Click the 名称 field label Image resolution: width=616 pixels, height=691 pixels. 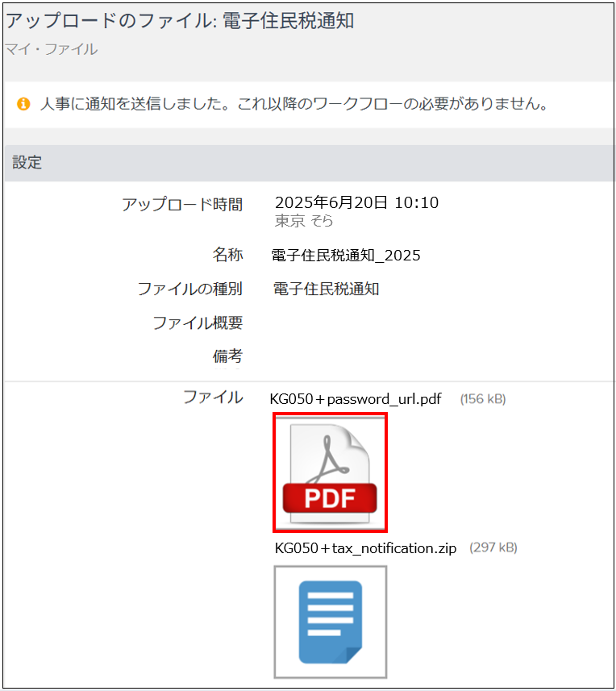pyautogui.click(x=227, y=254)
